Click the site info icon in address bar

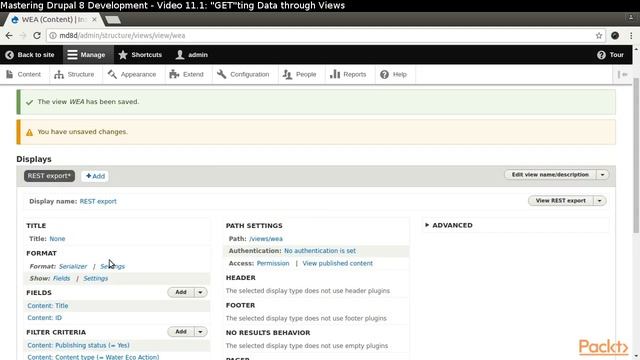click(53, 36)
